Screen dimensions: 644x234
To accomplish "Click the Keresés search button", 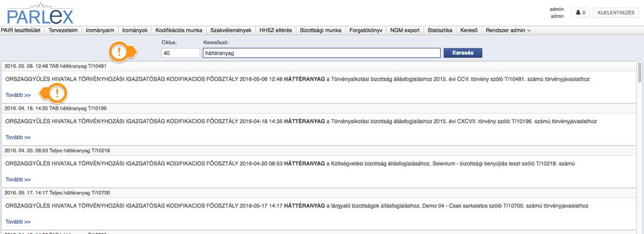I will pos(463,52).
